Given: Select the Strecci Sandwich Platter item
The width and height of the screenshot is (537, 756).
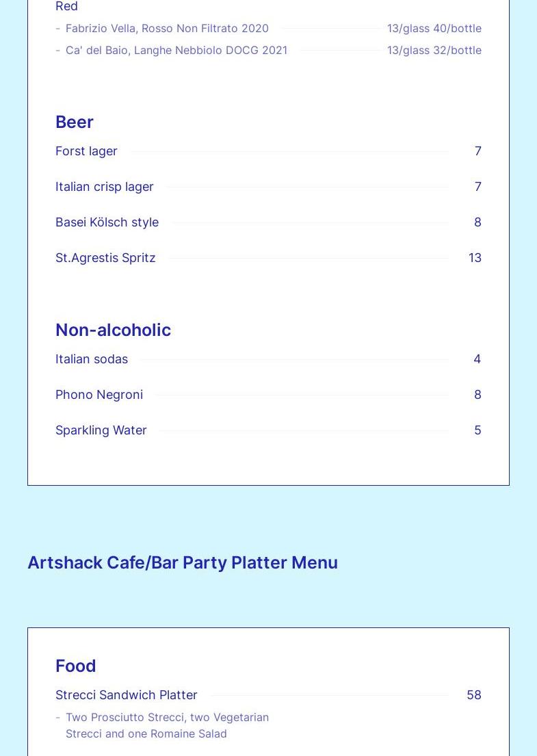Looking at the screenshot, I should [x=127, y=694].
